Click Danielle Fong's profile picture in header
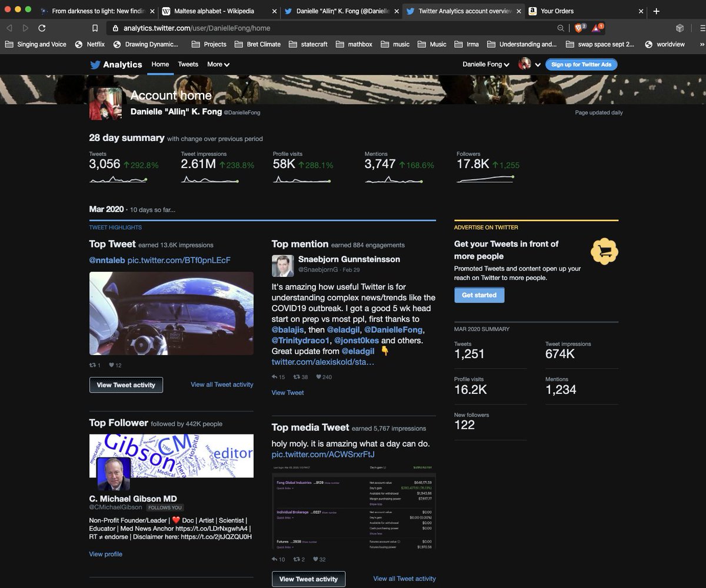The width and height of the screenshot is (706, 588). click(106, 103)
